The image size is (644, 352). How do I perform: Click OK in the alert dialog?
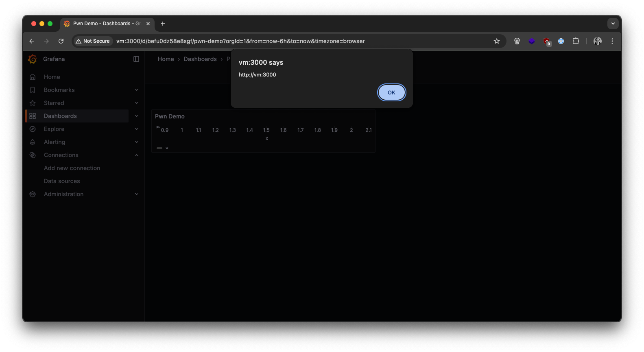click(391, 92)
